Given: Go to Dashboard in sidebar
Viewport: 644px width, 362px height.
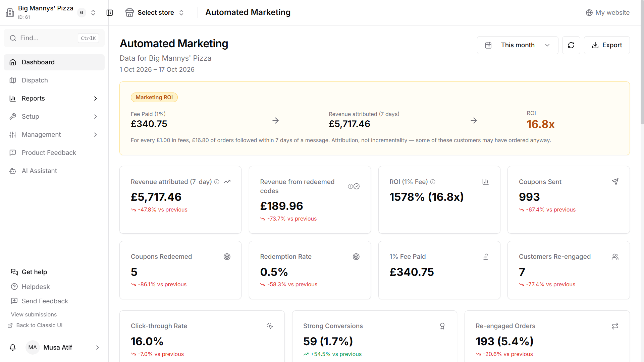Looking at the screenshot, I should pyautogui.click(x=54, y=62).
